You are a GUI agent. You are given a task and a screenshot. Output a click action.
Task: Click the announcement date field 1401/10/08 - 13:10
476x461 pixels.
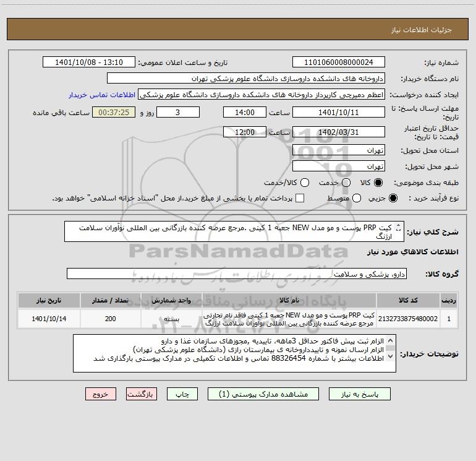[x=89, y=62]
